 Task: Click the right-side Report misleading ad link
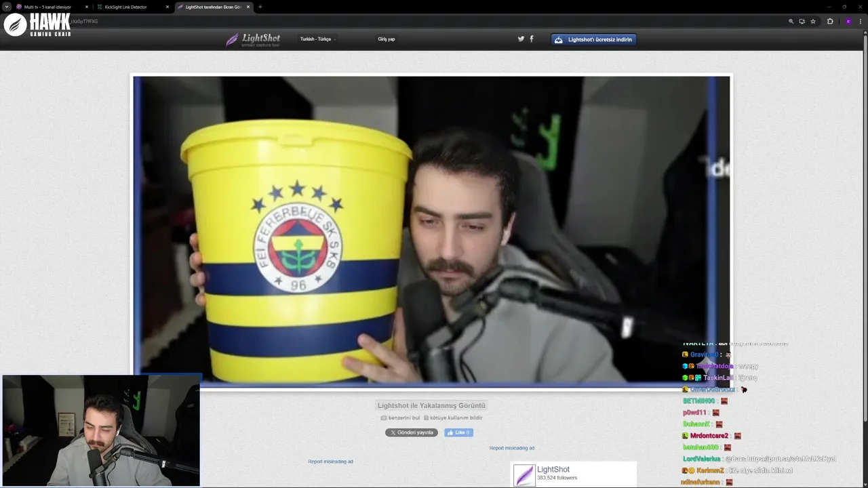click(x=512, y=448)
